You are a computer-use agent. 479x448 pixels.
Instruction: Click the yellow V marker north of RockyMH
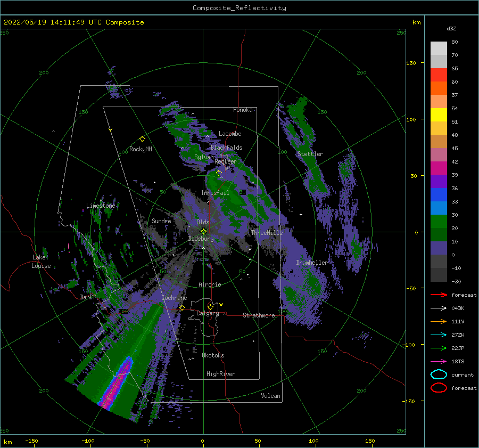tap(111, 130)
